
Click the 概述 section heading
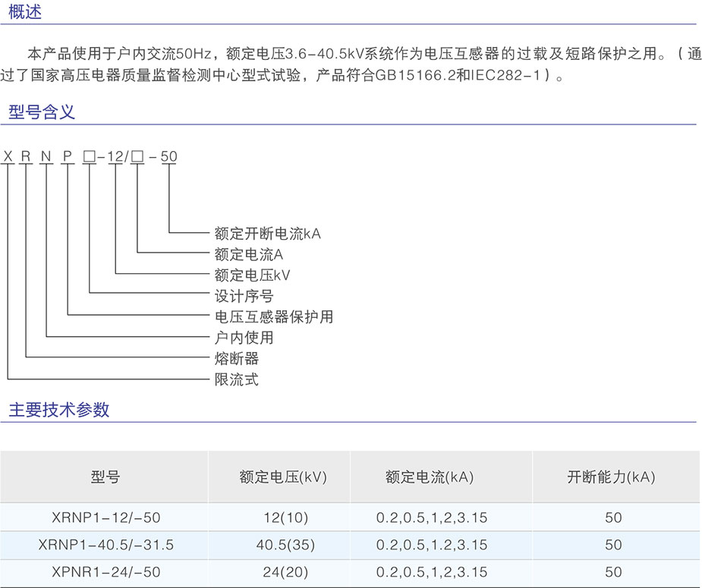[x=25, y=12]
